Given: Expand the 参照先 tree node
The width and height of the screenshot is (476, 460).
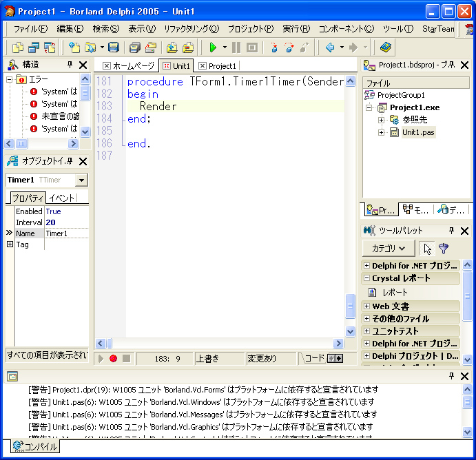Looking at the screenshot, I should [x=382, y=120].
